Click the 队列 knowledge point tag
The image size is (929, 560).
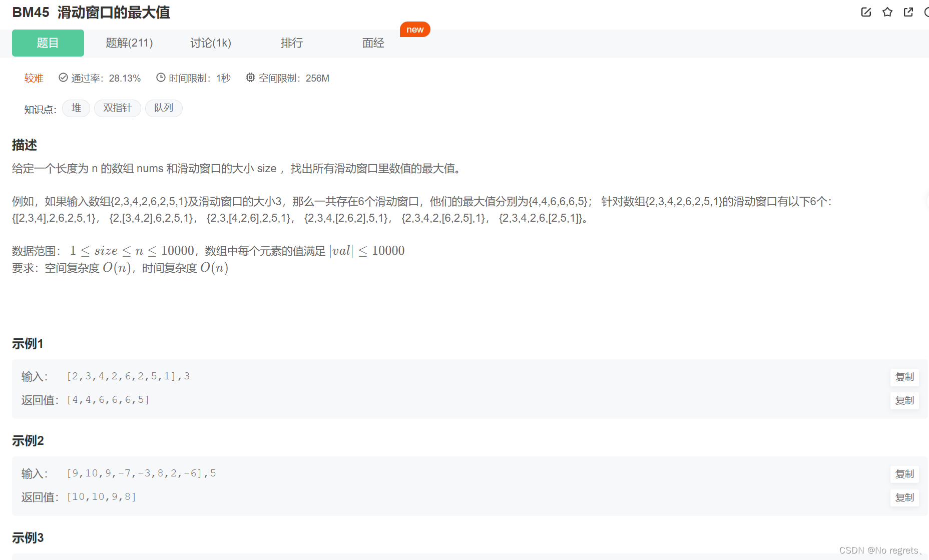pyautogui.click(x=164, y=108)
